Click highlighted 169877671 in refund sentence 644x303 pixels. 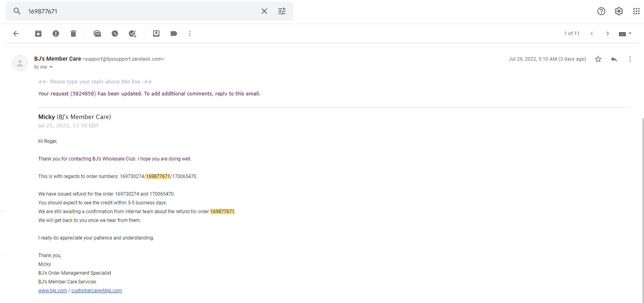point(223,212)
